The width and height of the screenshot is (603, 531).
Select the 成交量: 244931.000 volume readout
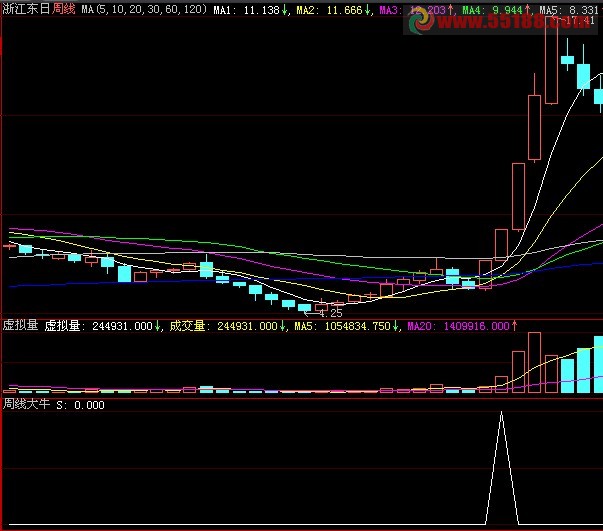click(x=222, y=325)
